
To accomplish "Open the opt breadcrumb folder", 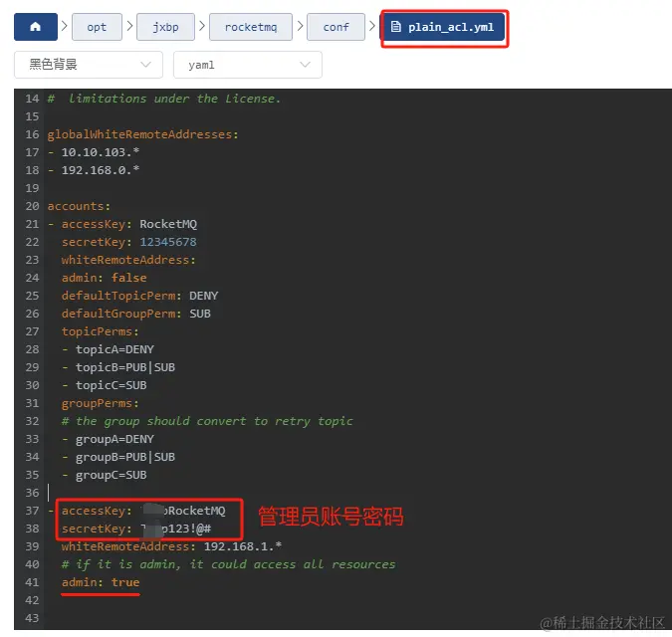I will pos(97,27).
